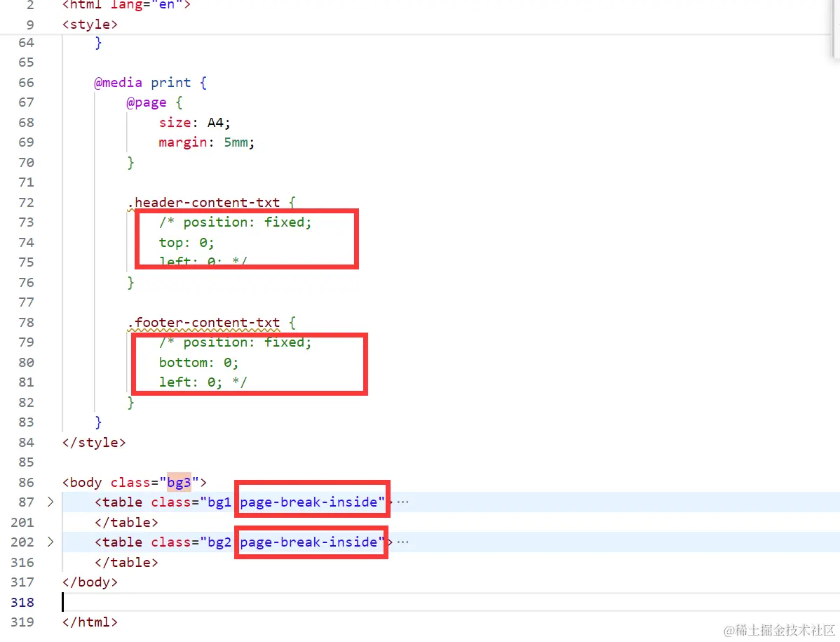Click the vertical scrollbar thumb at top right
This screenshot has width=840, height=642.
tap(836, 28)
